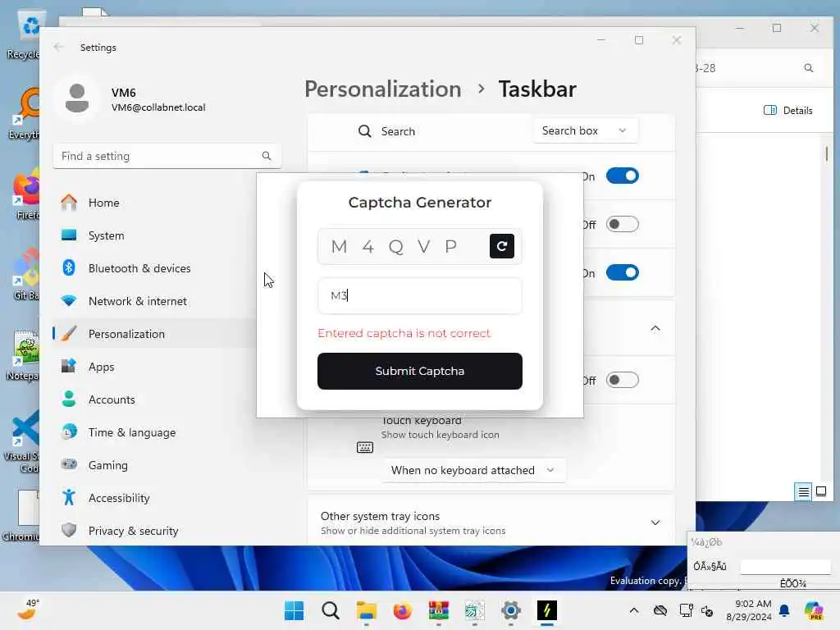The height and width of the screenshot is (630, 840).
Task: Switch to details list view in background window
Action: pyautogui.click(x=803, y=491)
